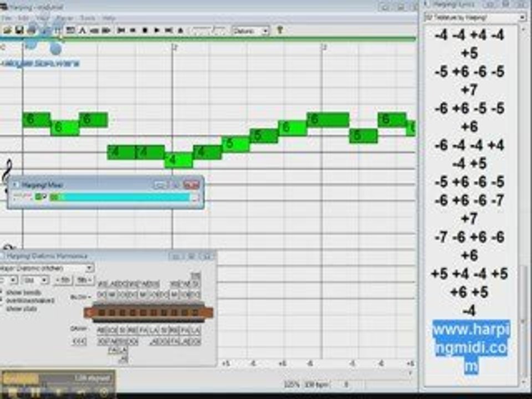Open the Major Diatonic (Richter) tuning dropdown

(47, 268)
